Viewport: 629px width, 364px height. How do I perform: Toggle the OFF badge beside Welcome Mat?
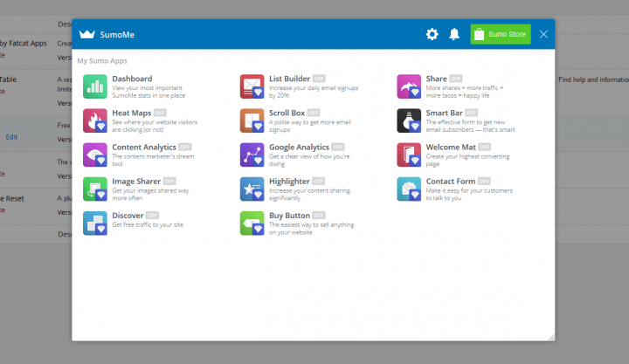coord(485,148)
